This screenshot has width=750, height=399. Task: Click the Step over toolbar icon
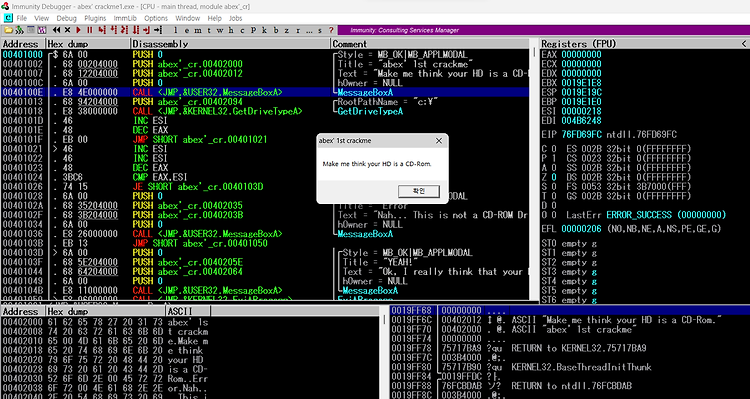point(113,30)
